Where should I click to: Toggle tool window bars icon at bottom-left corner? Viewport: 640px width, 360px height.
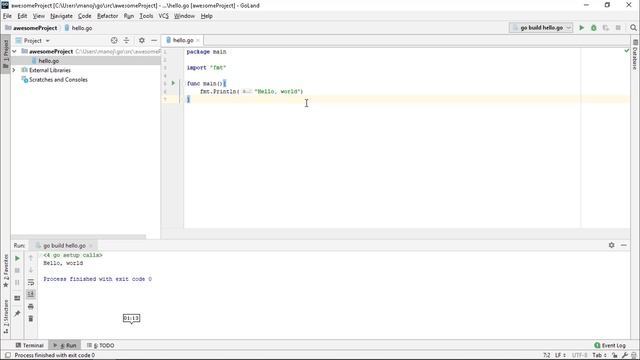tap(7, 355)
